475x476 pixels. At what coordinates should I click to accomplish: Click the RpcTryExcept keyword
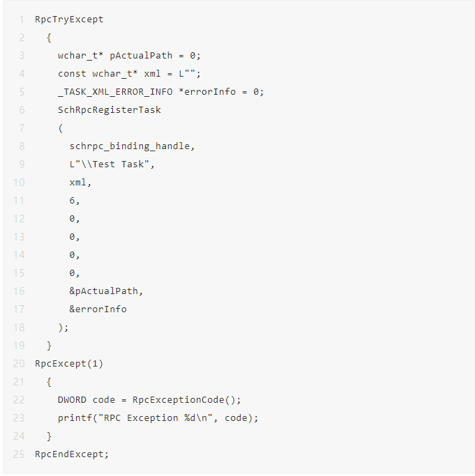(x=69, y=19)
